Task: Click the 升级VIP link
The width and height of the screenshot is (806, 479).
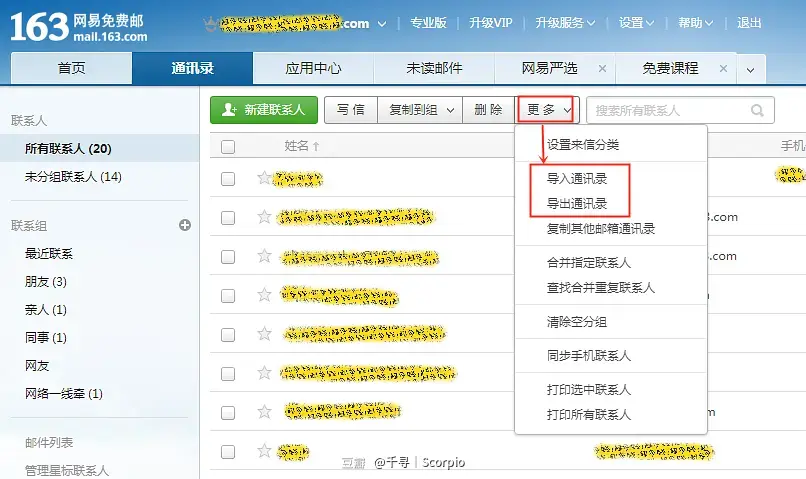Action: pyautogui.click(x=490, y=23)
